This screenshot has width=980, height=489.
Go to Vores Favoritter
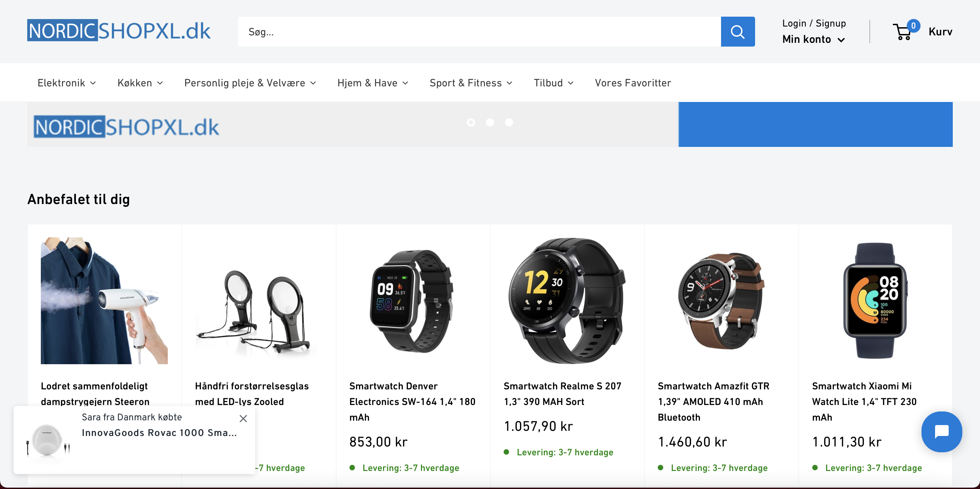click(633, 83)
